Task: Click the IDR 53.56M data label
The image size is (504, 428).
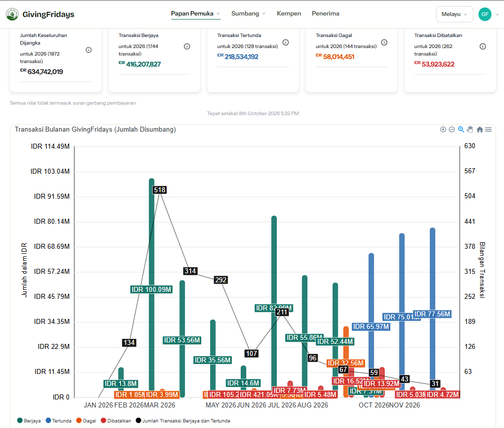Action: pyautogui.click(x=182, y=340)
